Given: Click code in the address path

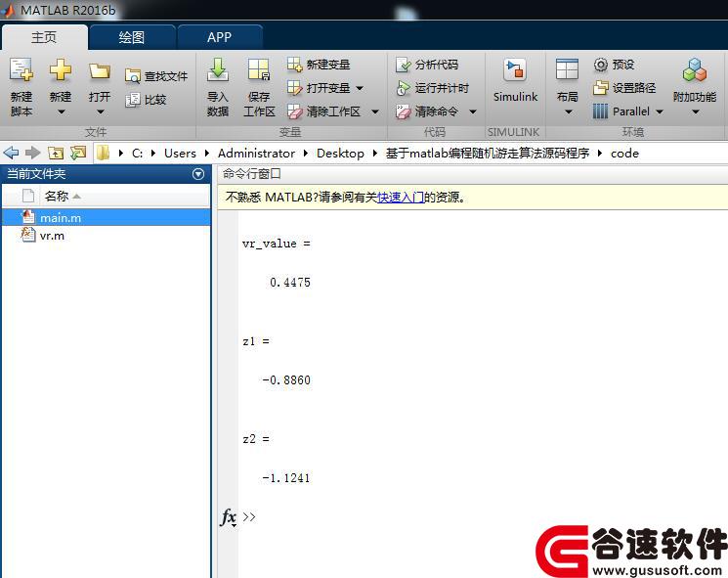Looking at the screenshot, I should point(624,154).
